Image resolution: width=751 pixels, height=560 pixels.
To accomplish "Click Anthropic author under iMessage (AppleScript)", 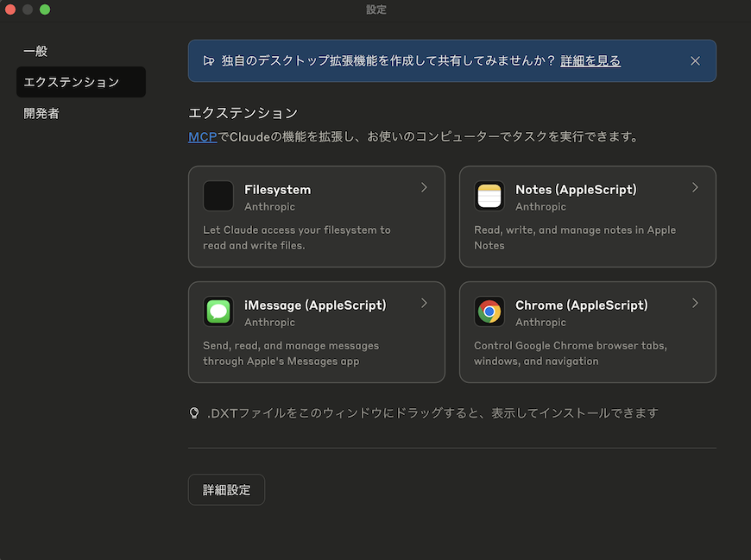I will point(269,323).
